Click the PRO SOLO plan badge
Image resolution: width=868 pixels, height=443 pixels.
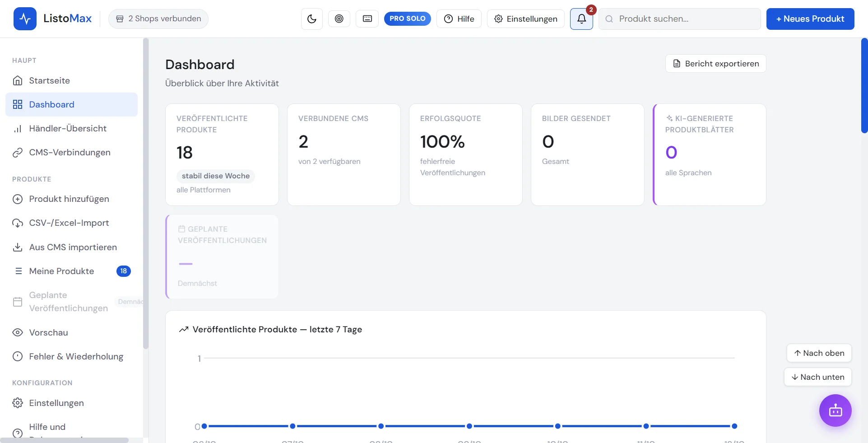coord(408,19)
